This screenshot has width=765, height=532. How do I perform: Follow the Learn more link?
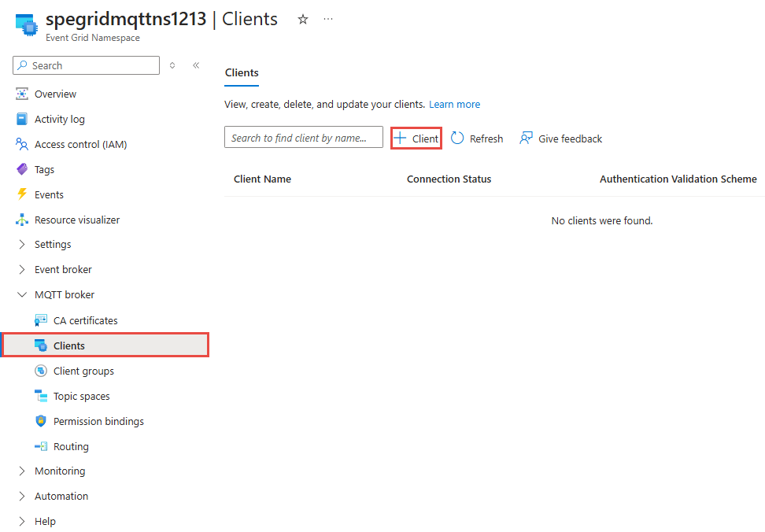tap(454, 105)
